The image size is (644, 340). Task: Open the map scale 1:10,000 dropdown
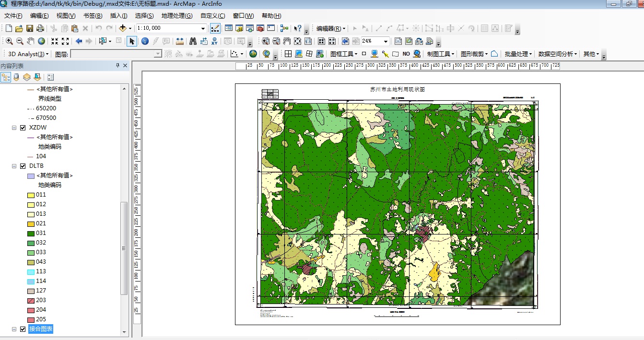[x=203, y=28]
